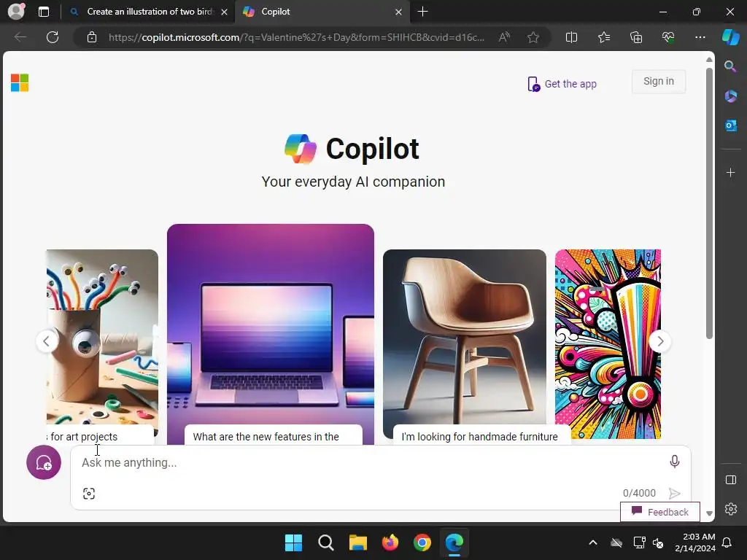Image resolution: width=747 pixels, height=560 pixels.
Task: Show next carousel suggestion
Action: (659, 341)
